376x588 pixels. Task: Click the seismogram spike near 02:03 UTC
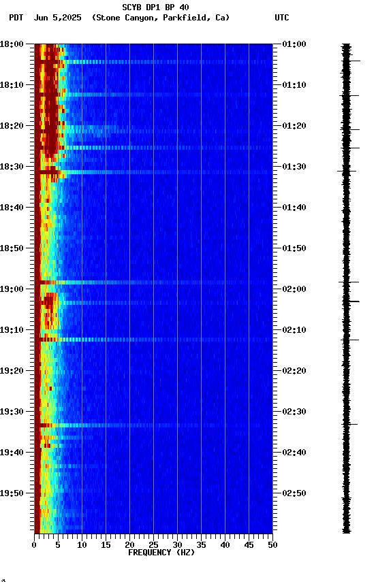tap(350, 301)
